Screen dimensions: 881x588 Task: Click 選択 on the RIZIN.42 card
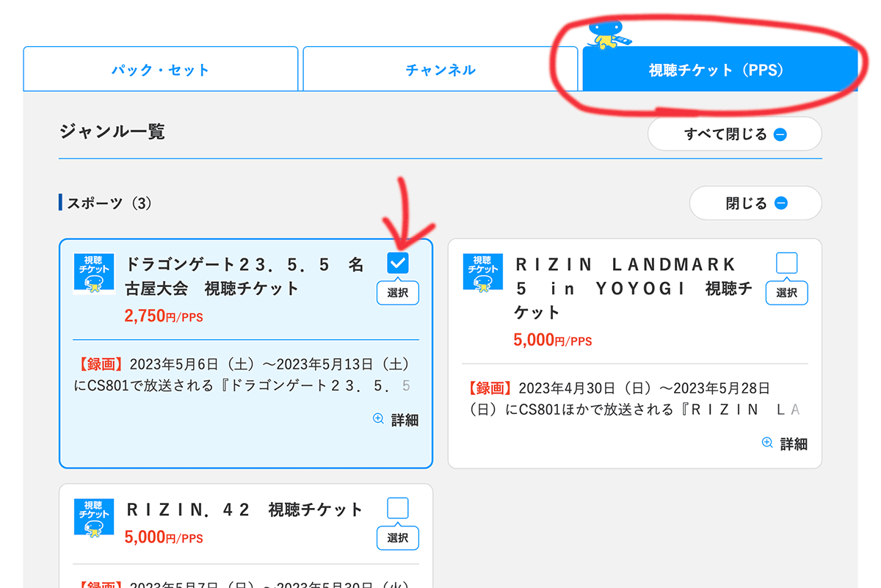(397, 538)
